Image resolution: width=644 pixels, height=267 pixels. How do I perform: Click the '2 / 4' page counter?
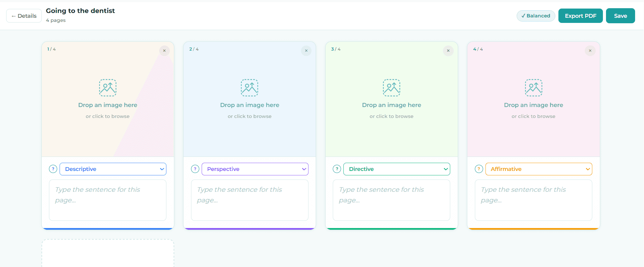194,49
